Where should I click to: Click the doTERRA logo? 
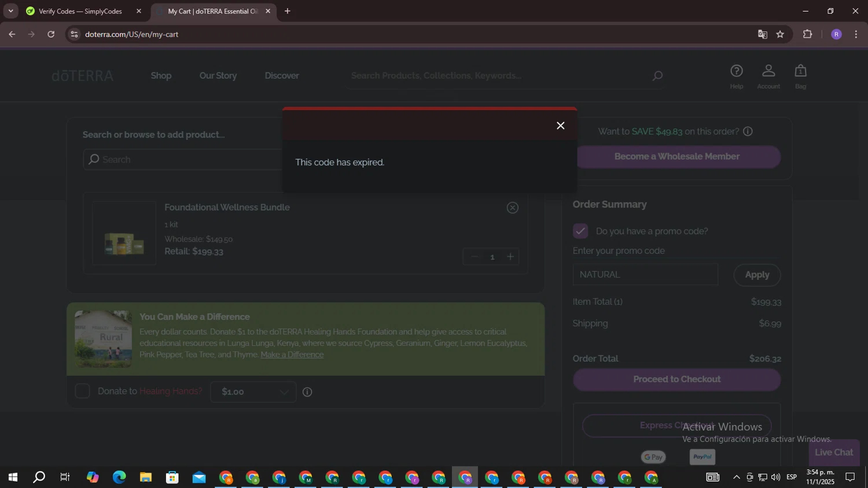click(x=82, y=76)
